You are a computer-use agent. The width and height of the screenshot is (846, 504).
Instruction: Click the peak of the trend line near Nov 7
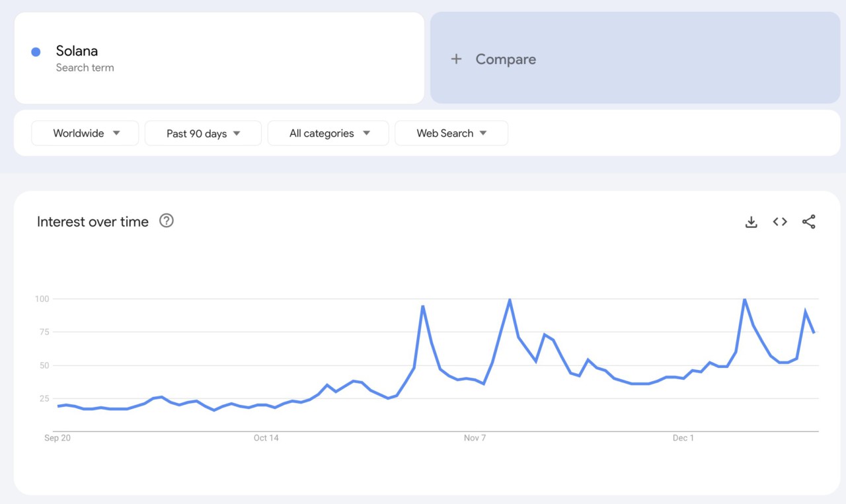(x=509, y=299)
